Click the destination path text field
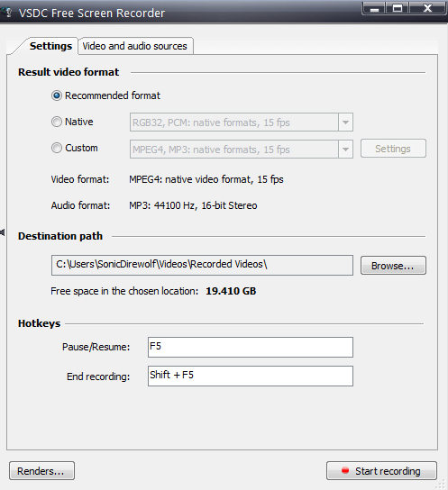 (x=202, y=265)
